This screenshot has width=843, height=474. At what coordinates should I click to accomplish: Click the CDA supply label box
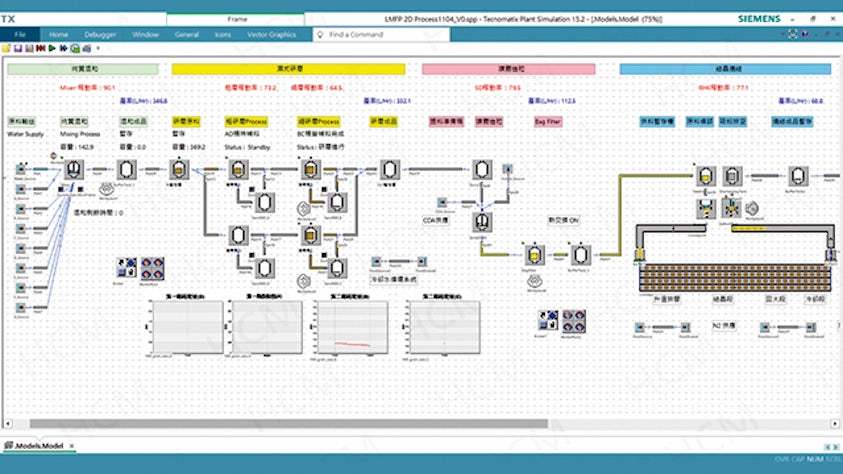point(436,220)
